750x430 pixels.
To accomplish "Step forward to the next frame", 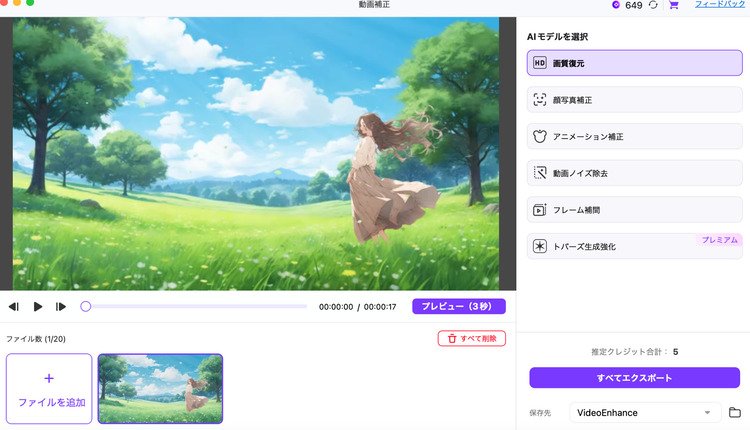I will (x=61, y=307).
